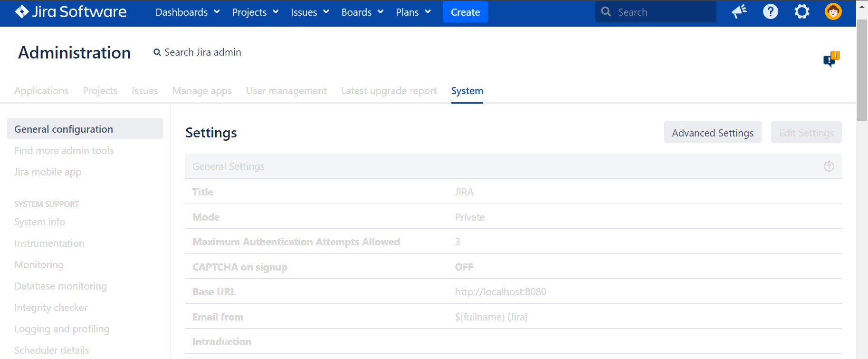Screen dimensions: 868x359
Task: Switch to the User management tab
Action: (x=286, y=91)
